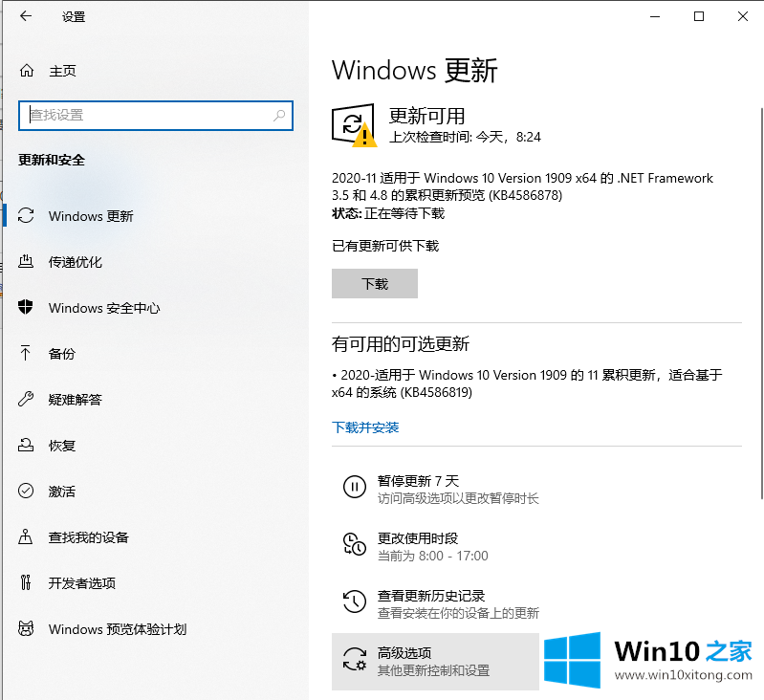Click the 下载 button
Viewport: 764px width, 700px height.
pos(375,283)
